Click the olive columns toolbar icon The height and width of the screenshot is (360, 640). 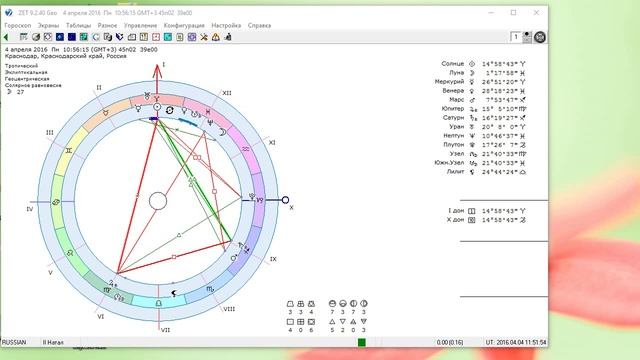[144, 37]
